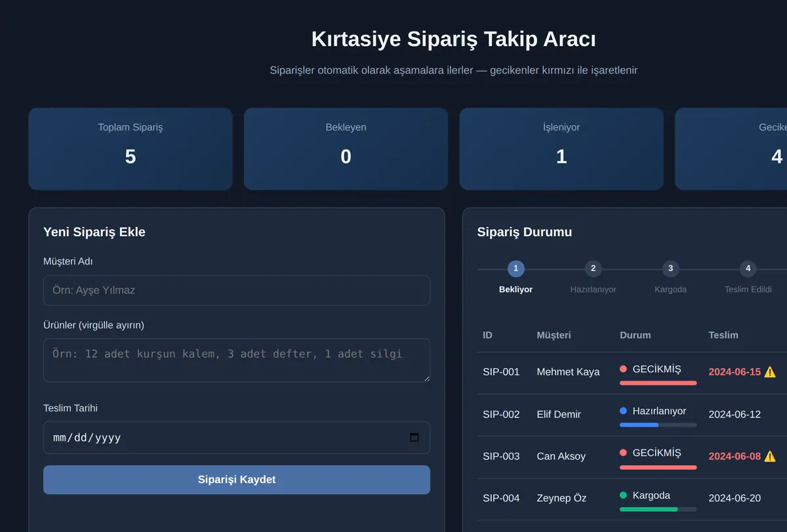
Task: Focus the Müşteri Adı input field
Action: click(x=237, y=290)
